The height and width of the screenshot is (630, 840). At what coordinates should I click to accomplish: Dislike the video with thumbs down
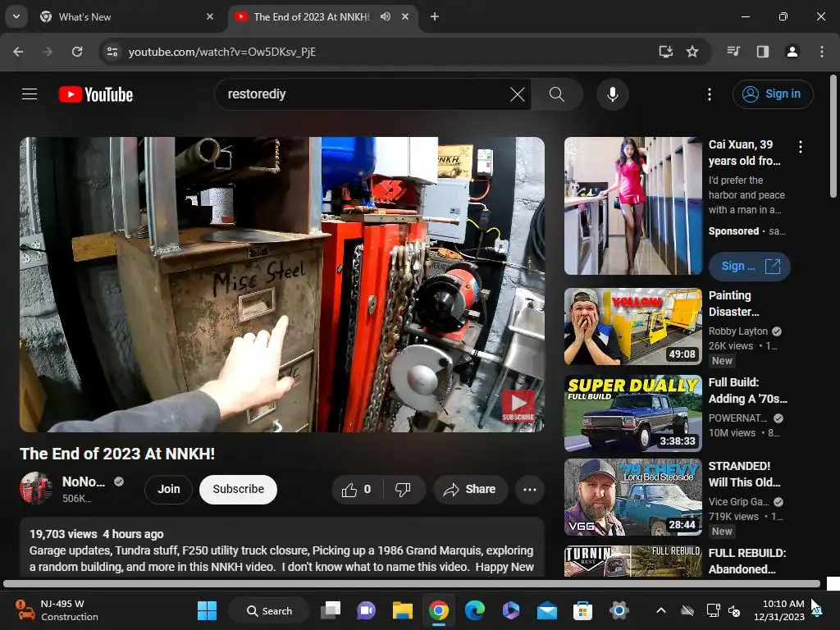point(402,489)
